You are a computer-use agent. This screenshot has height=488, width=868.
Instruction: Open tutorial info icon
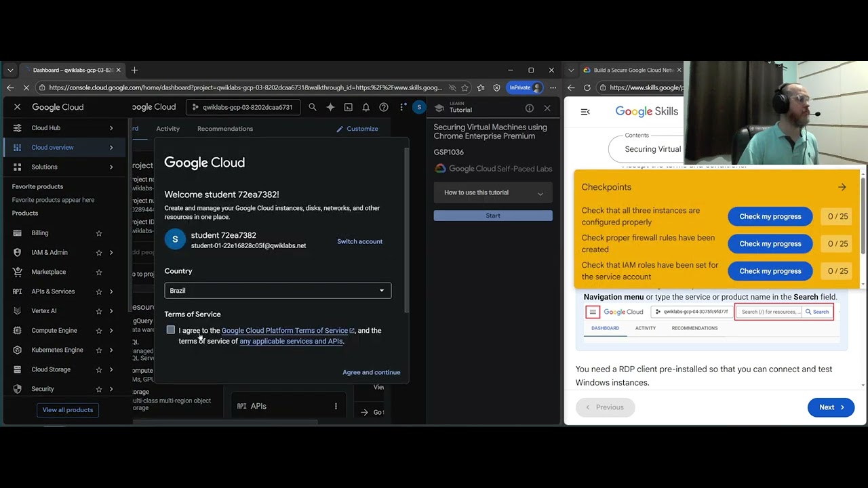[x=530, y=108]
